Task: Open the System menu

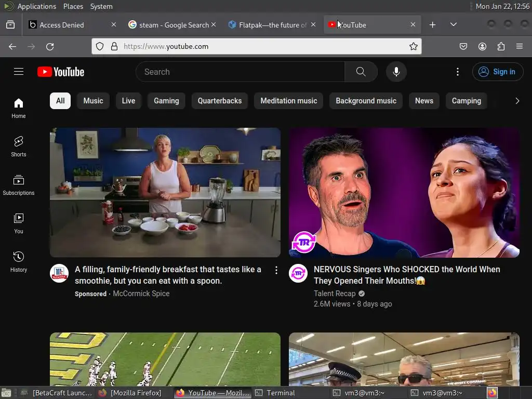Action: coord(101,6)
